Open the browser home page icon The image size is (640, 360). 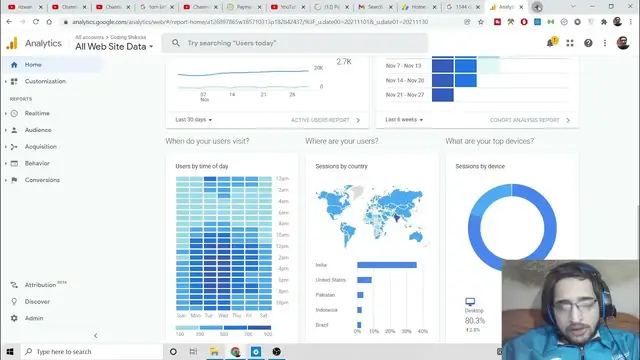[x=49, y=22]
